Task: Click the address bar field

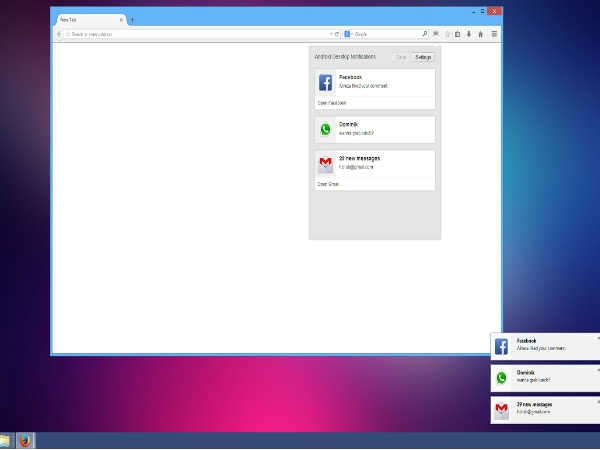Action: pos(197,34)
